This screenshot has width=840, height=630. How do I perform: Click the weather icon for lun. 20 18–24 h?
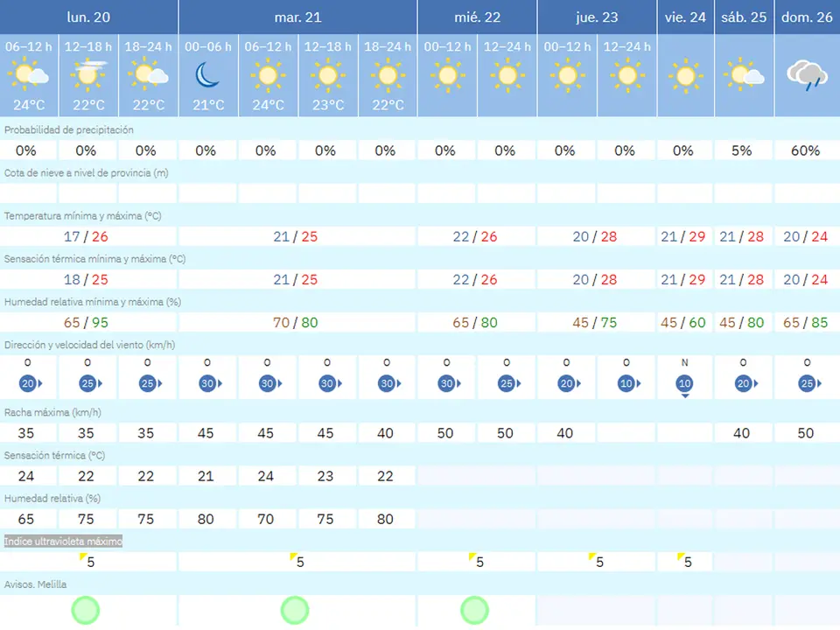pos(149,75)
